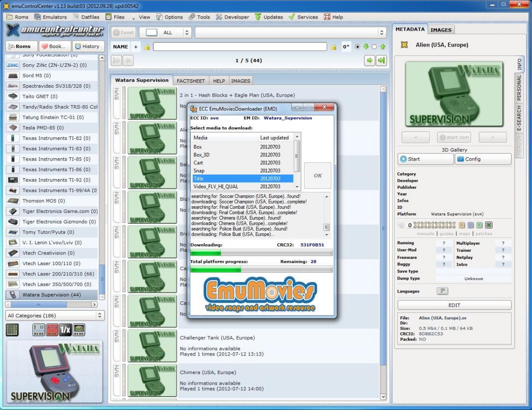This screenshot has width=532, height=410.
Task: Click the first rating star in metadata
Action: click(417, 225)
